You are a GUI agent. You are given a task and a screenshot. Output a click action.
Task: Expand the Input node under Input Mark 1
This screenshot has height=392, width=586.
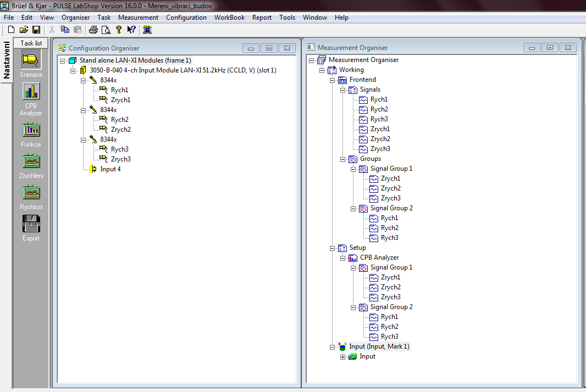click(x=342, y=357)
